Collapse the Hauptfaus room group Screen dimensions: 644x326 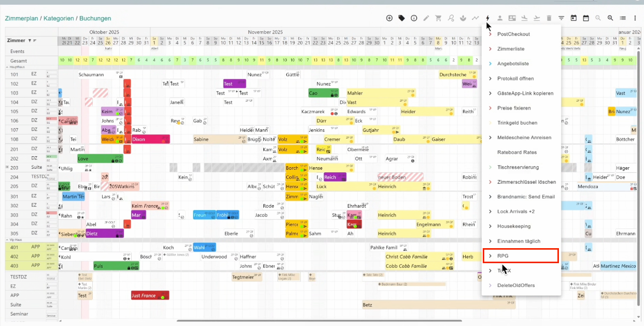7,67
